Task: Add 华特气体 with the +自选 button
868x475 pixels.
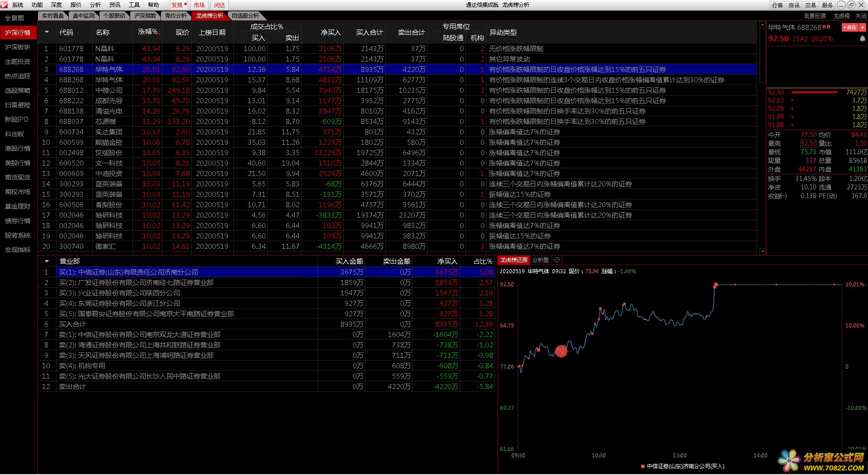Action: (850, 28)
